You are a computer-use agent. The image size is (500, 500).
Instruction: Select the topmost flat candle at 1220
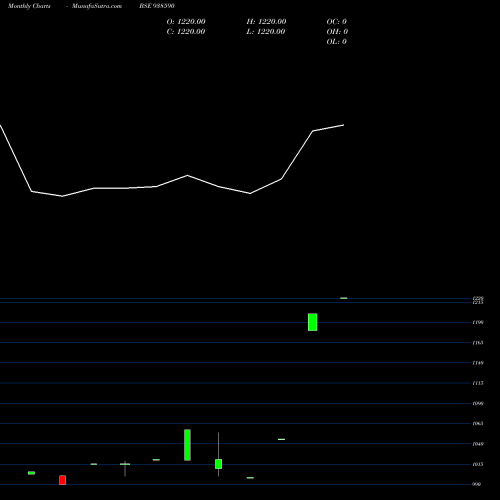[x=344, y=298]
